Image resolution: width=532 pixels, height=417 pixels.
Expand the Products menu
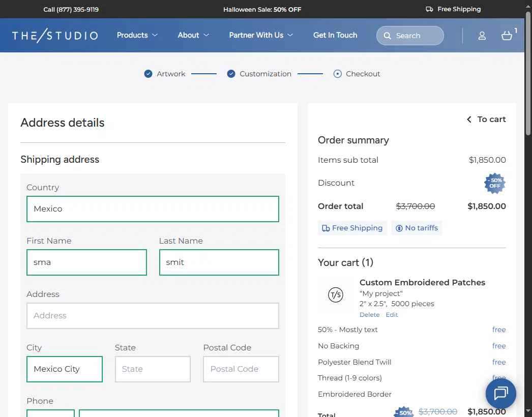(x=137, y=35)
